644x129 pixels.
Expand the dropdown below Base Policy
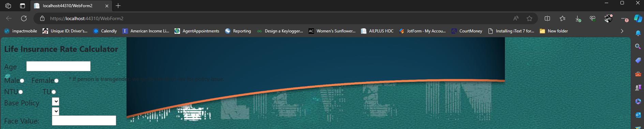(x=56, y=111)
